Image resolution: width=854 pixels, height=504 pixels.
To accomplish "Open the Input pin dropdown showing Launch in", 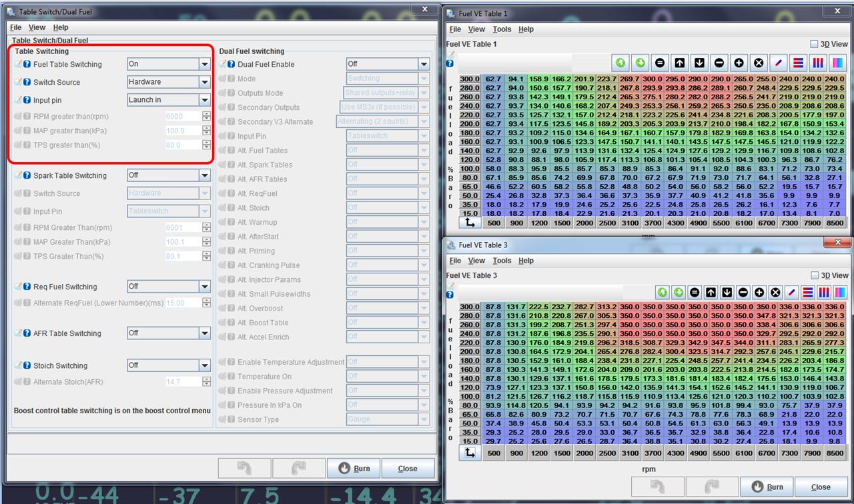I will (x=169, y=100).
